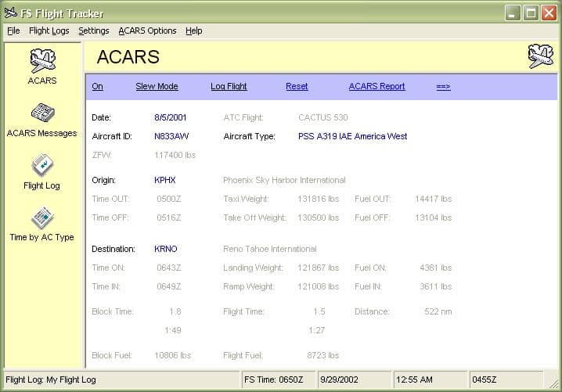Click the Destination field KRNO
This screenshot has height=392, width=562.
[166, 249]
